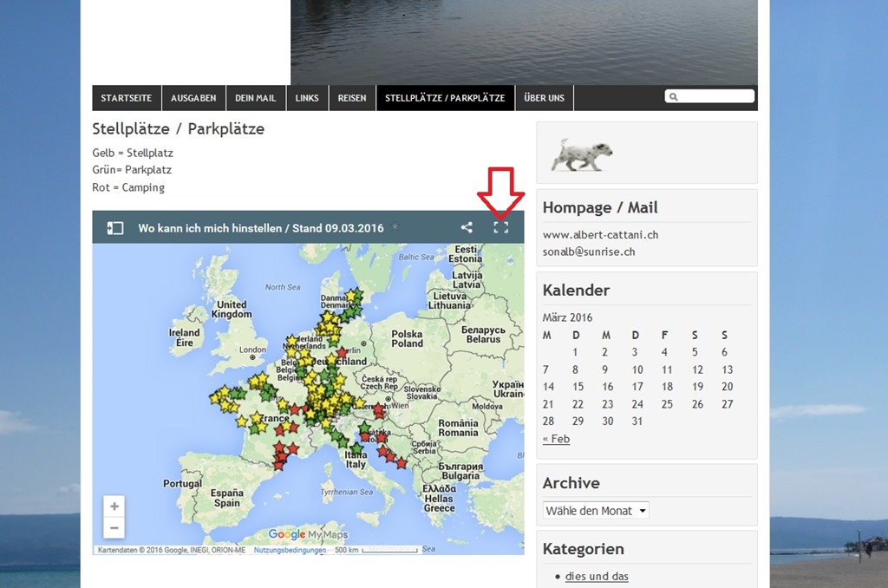The image size is (888, 588).
Task: Click the map share icon
Action: pyautogui.click(x=467, y=227)
